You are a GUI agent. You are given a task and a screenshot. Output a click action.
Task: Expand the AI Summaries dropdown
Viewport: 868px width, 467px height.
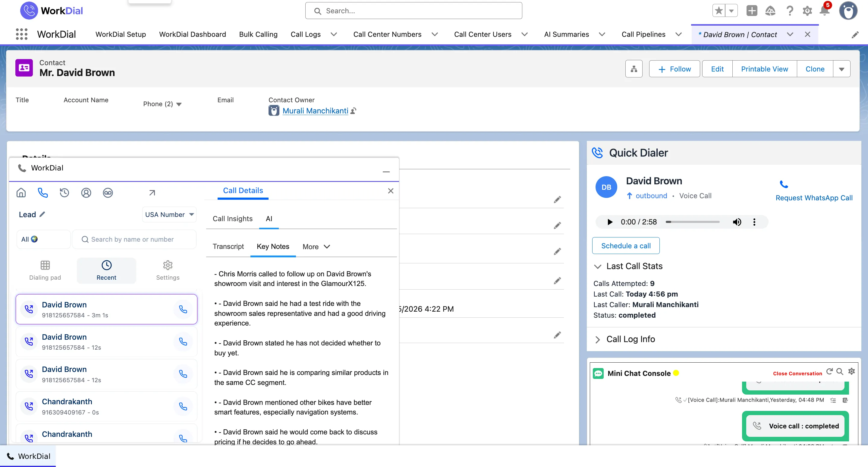602,34
